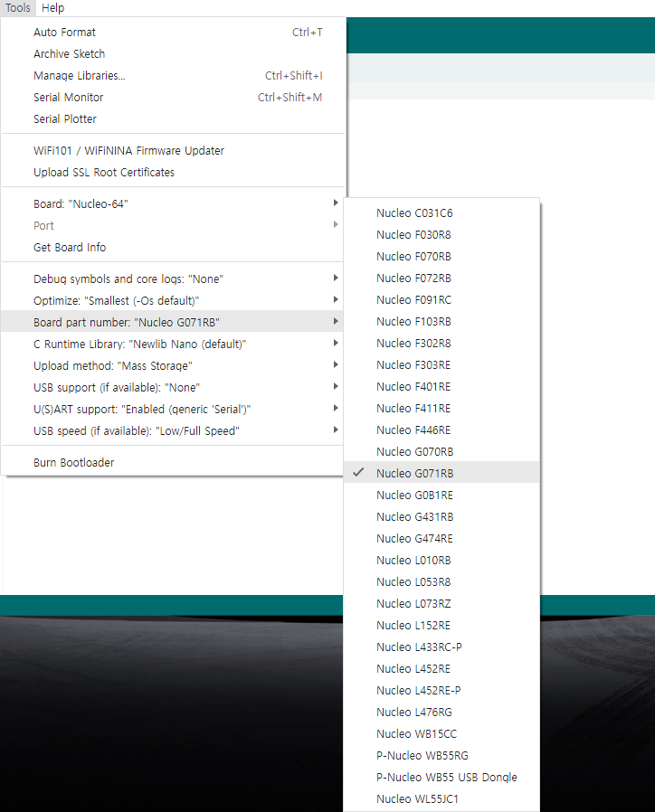The height and width of the screenshot is (812, 655).
Task: Pick Nucleo L476RG from the list
Action: click(441, 713)
